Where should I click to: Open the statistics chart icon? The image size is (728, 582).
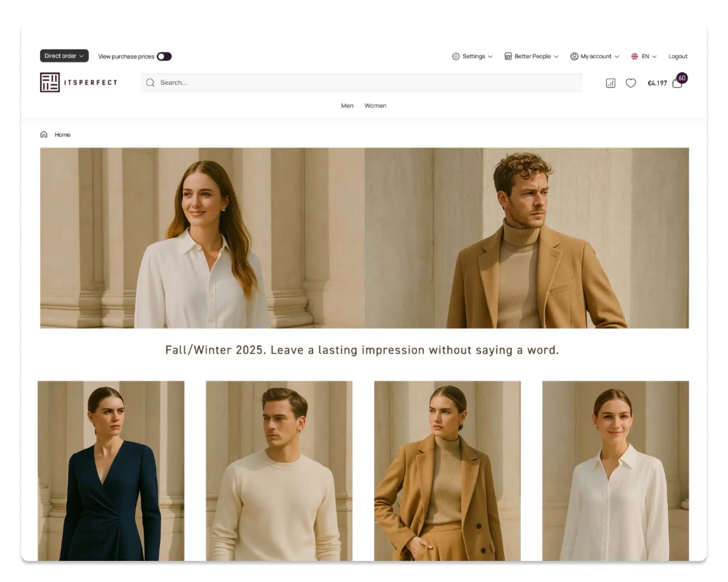click(x=610, y=83)
